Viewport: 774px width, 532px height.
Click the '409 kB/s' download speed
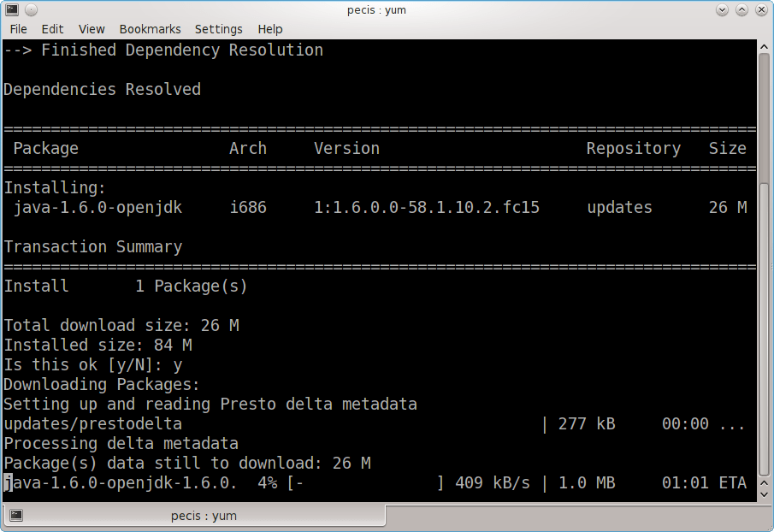[492, 482]
